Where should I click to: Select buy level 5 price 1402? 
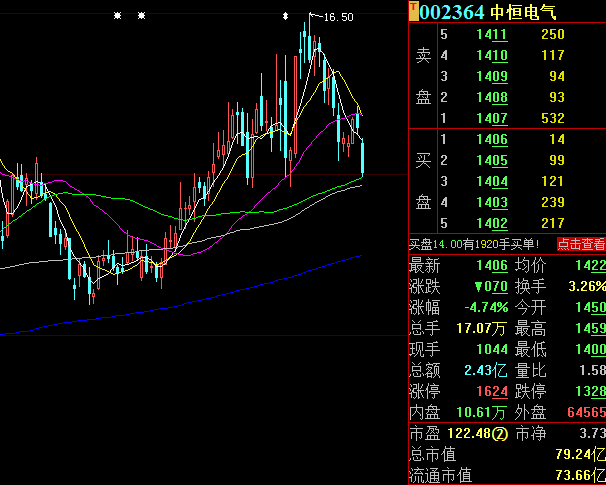pyautogui.click(x=491, y=223)
